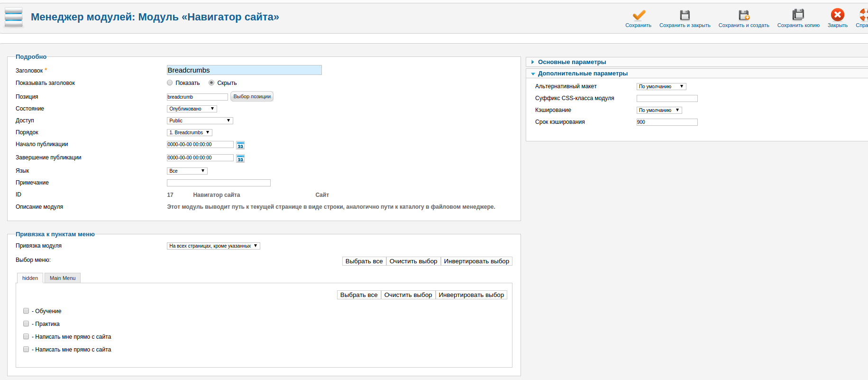Click the Сохранить checkmark icon

(639, 15)
